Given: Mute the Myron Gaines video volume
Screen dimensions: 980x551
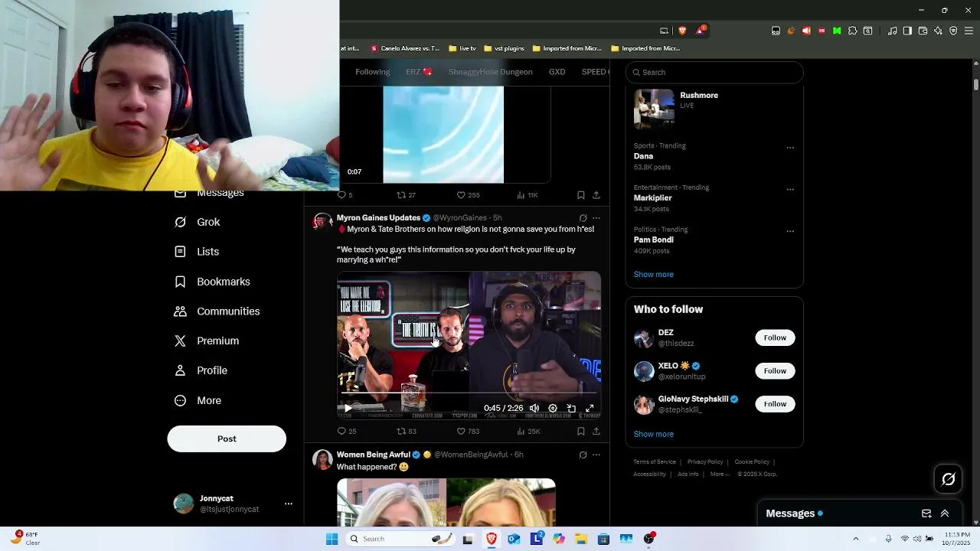Looking at the screenshot, I should coord(534,409).
